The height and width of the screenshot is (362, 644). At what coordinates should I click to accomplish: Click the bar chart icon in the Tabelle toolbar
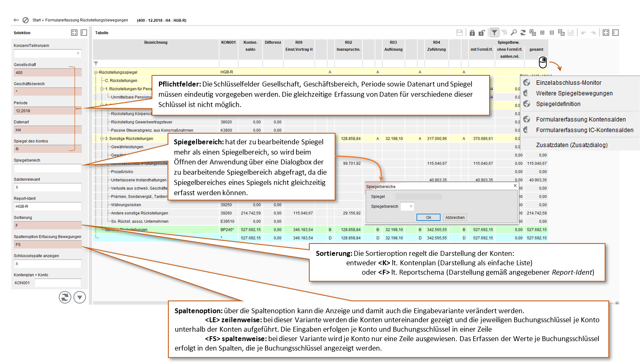(x=571, y=32)
